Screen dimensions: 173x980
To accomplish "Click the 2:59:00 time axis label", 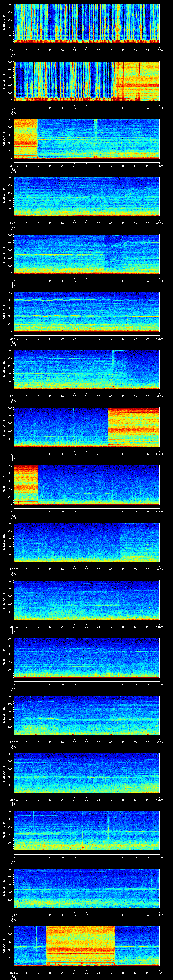I will coord(14,915).
